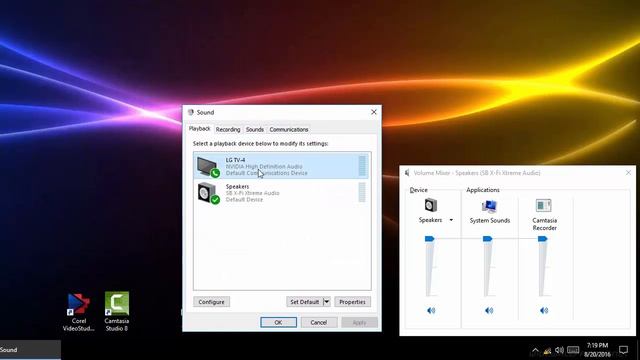This screenshot has height=360, width=640.
Task: Switch to the Sounds tab
Action: (x=255, y=129)
